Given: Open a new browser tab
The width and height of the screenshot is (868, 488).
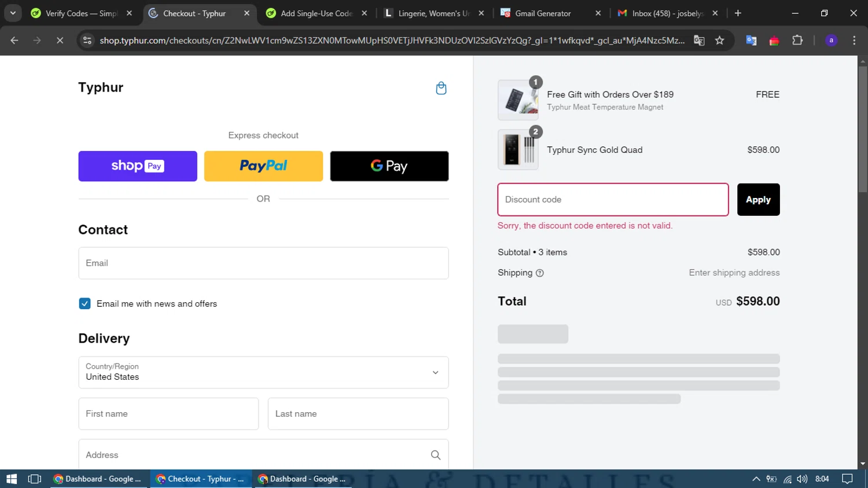Looking at the screenshot, I should (x=738, y=13).
